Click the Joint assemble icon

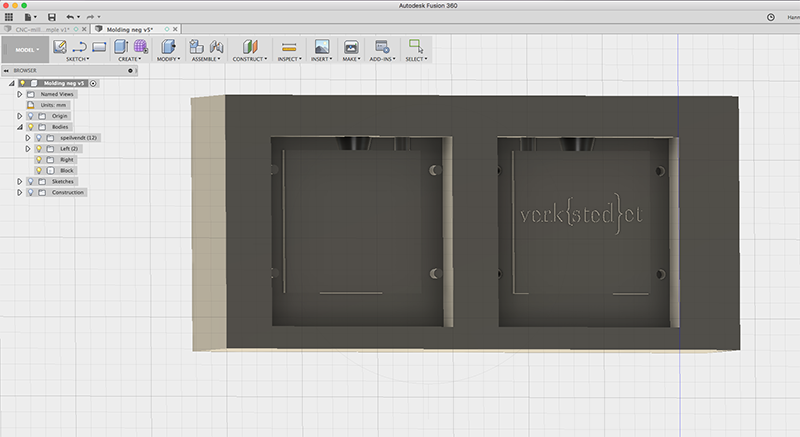click(x=216, y=47)
